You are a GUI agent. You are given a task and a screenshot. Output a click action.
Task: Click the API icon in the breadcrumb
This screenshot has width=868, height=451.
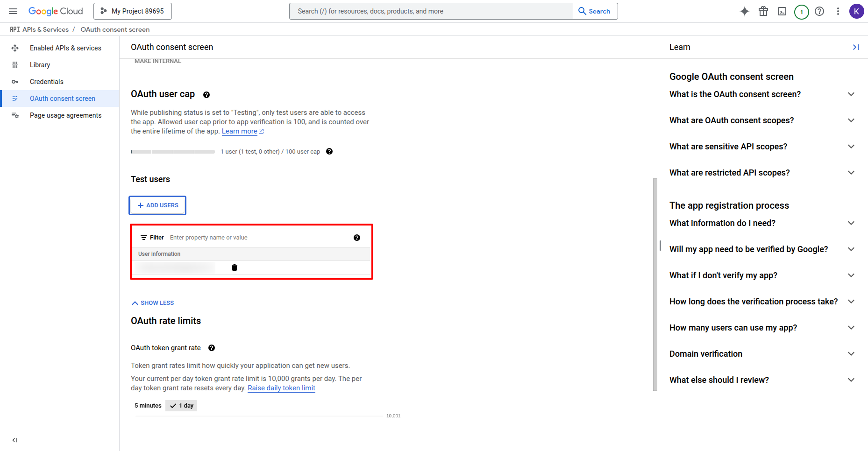15,29
